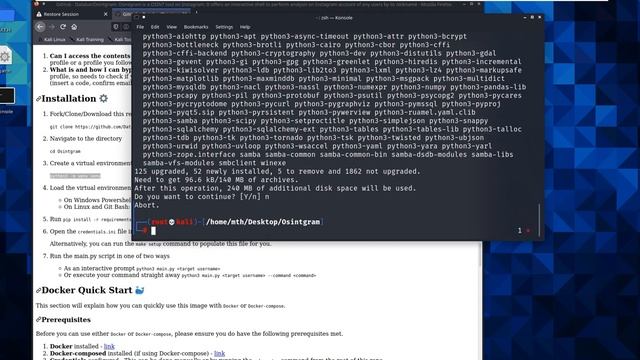Open the Docker installed link
Viewport: 640px width, 360px height.
(109, 346)
